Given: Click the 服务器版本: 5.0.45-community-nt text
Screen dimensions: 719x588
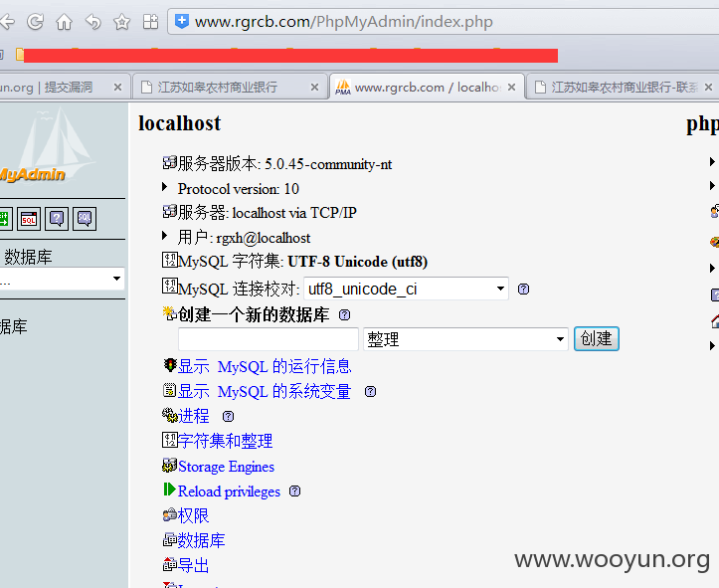Looking at the screenshot, I should tap(284, 164).
